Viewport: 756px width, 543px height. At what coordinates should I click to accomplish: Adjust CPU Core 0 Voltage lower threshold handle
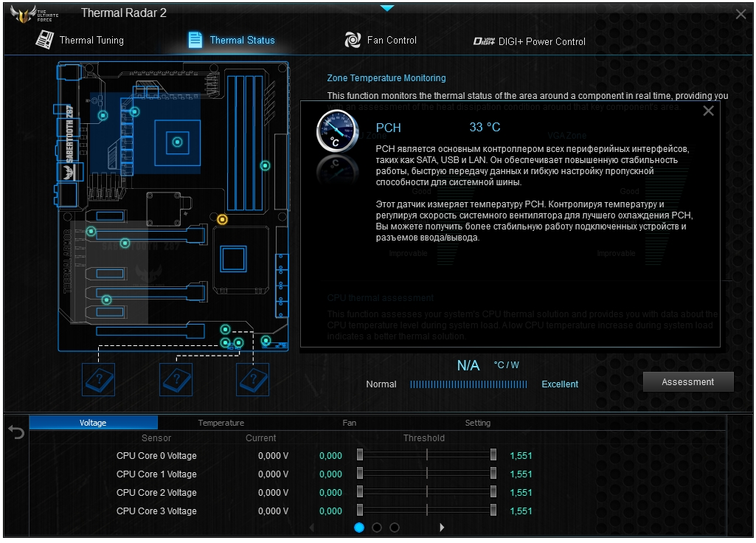[x=360, y=454]
